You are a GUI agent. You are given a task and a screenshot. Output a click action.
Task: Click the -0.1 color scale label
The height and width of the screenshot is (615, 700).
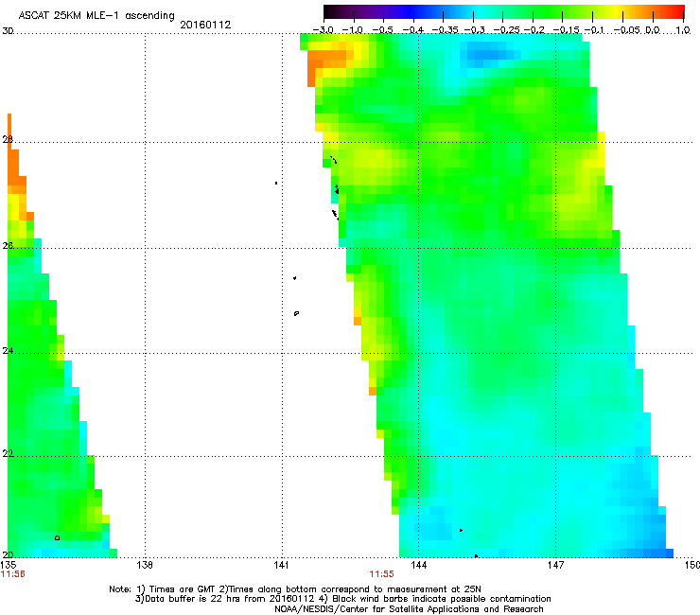(594, 30)
